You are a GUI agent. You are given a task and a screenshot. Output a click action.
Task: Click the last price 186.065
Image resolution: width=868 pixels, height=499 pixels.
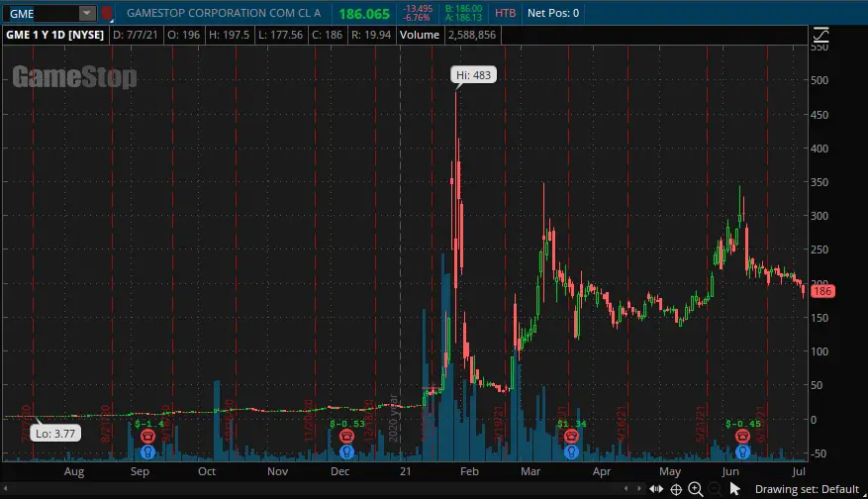pos(364,14)
